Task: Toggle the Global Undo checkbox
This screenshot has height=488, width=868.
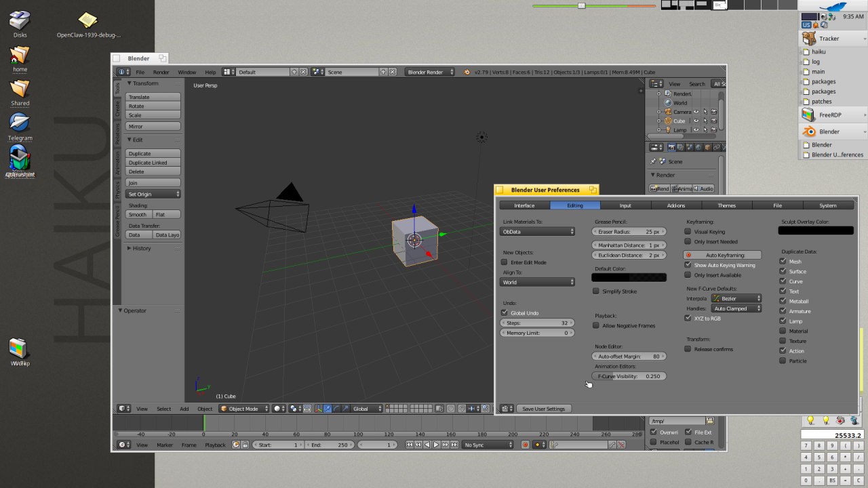Action: tap(504, 313)
